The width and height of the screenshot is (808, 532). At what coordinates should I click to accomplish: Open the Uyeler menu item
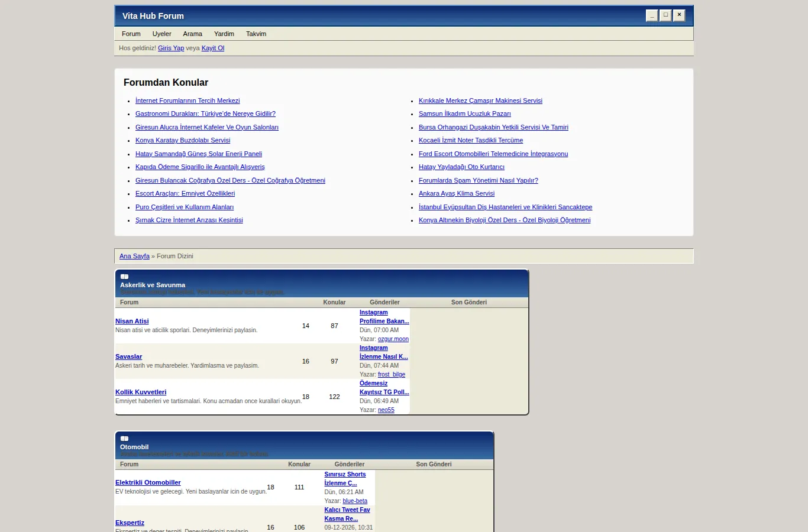click(161, 34)
